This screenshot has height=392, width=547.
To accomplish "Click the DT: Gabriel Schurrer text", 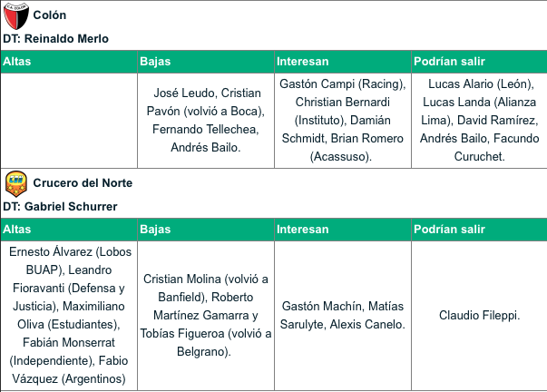I will click(x=60, y=206).
